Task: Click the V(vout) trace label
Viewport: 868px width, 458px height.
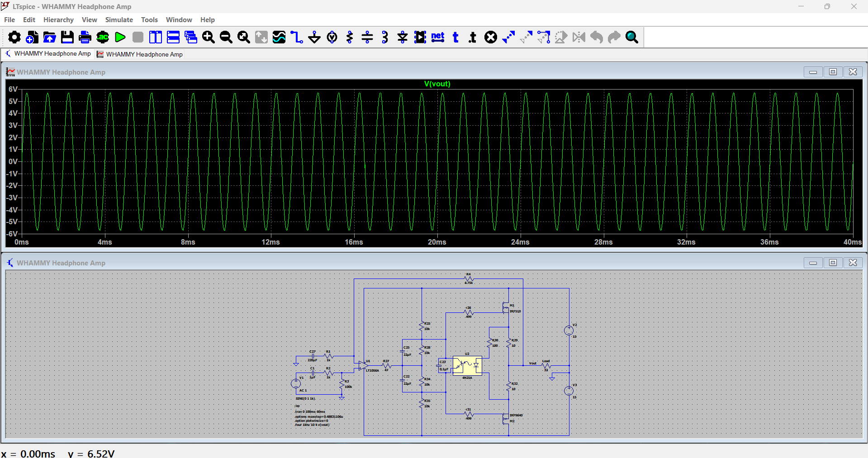Action: (437, 84)
